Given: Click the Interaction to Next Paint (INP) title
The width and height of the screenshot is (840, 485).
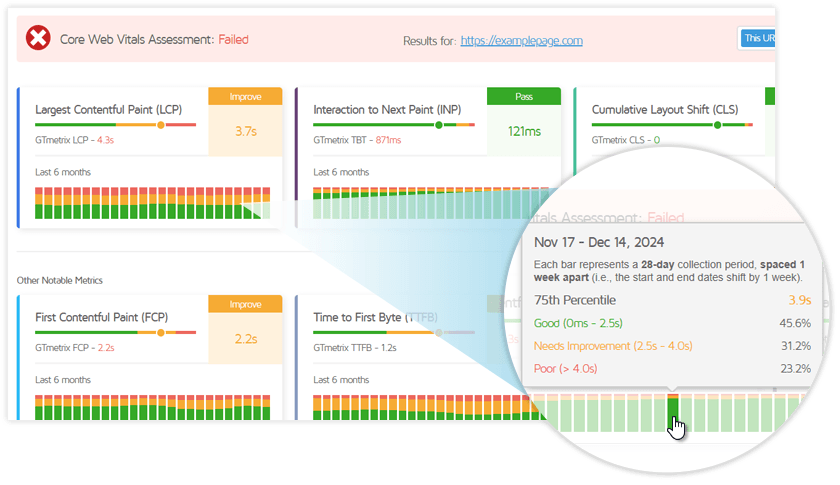Looking at the screenshot, I should [385, 109].
